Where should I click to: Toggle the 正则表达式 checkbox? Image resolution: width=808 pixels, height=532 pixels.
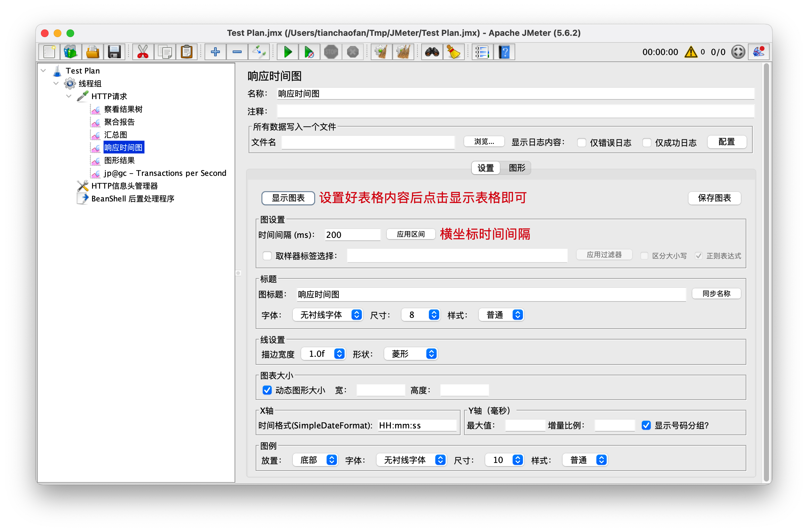coord(698,256)
